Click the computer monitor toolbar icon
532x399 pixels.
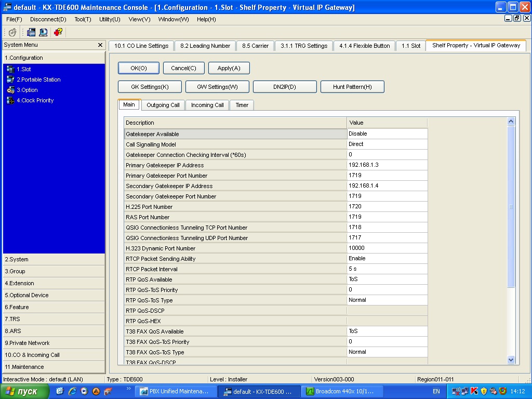click(43, 32)
